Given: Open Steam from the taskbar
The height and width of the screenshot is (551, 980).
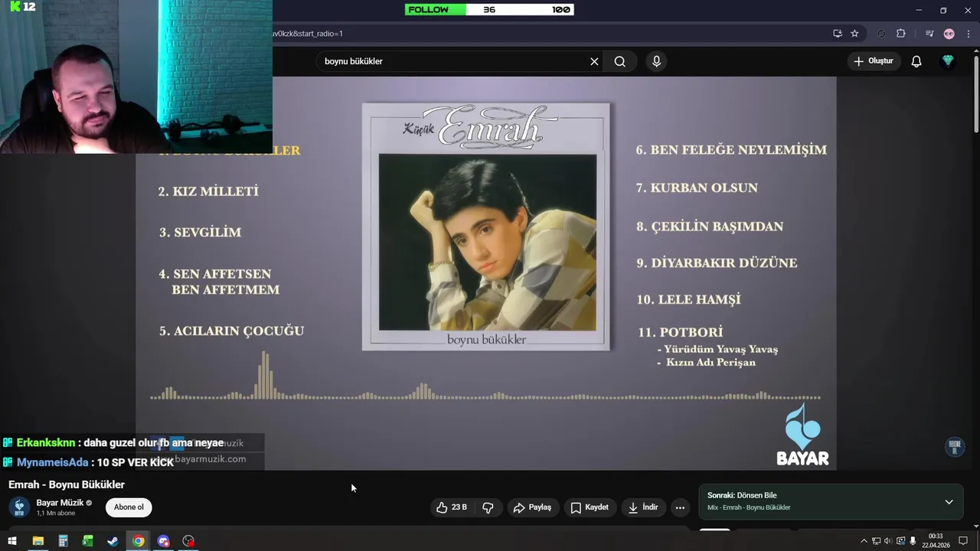Looking at the screenshot, I should point(113,541).
